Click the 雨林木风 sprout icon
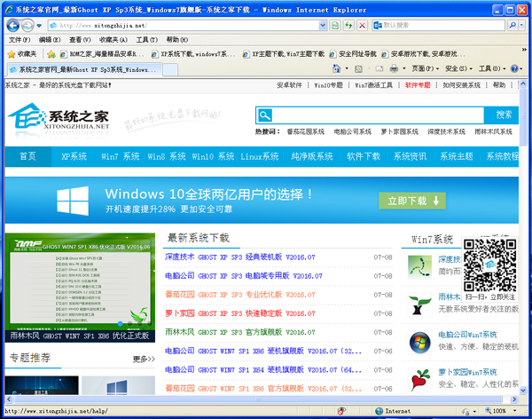Image resolution: width=532 pixels, height=419 pixels. (x=419, y=304)
